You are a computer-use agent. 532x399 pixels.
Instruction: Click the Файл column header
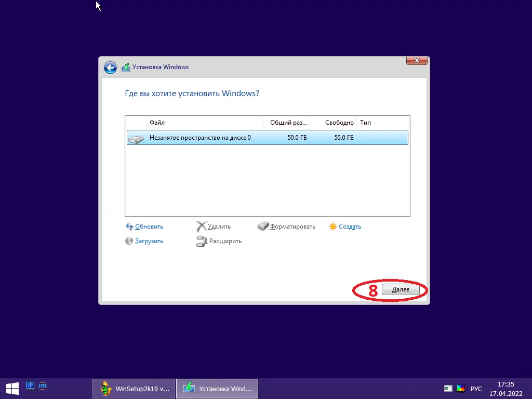[205, 123]
